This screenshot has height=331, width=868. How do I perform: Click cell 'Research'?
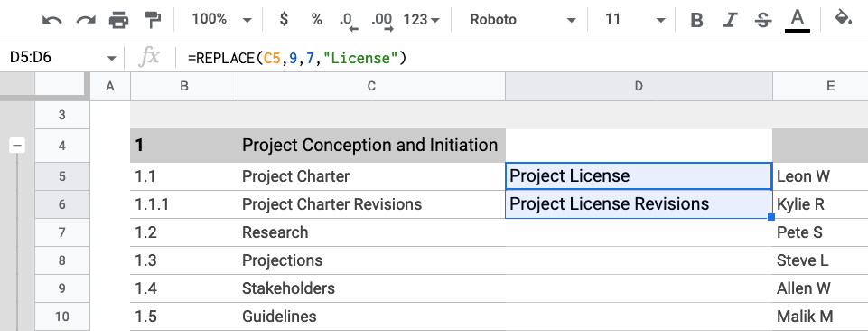(371, 232)
